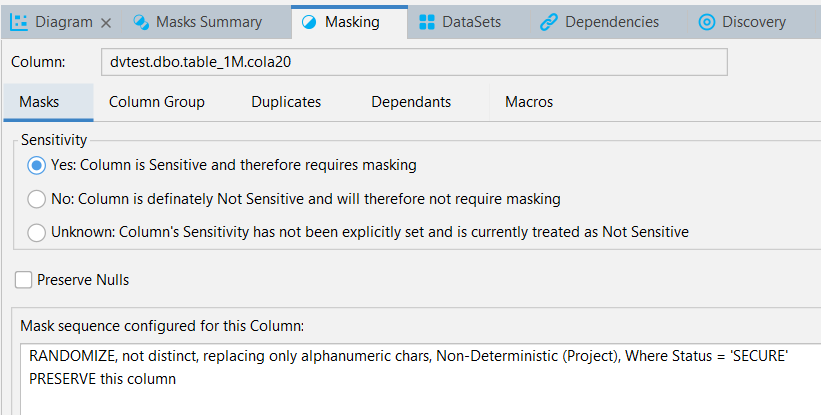Select No: Column is Not Sensitive
Screen dimensions: 821x415
tap(36, 199)
